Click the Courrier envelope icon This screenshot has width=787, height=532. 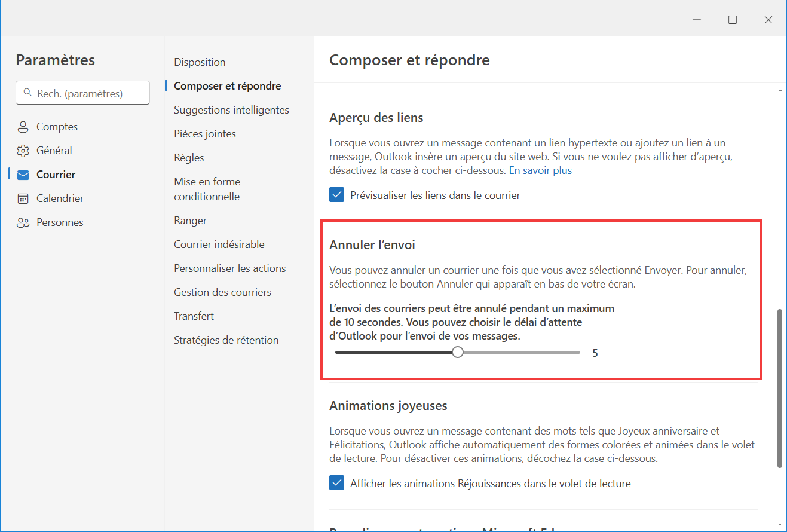click(x=23, y=175)
